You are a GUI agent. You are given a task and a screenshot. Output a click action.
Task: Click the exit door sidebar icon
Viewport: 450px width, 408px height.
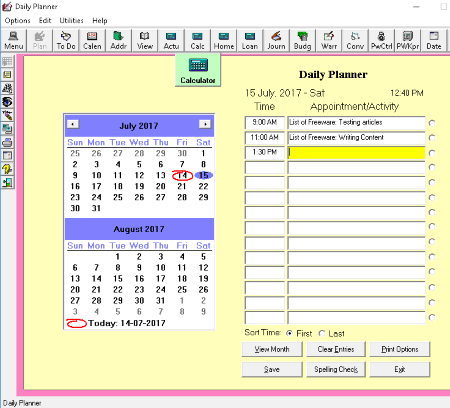click(x=7, y=183)
